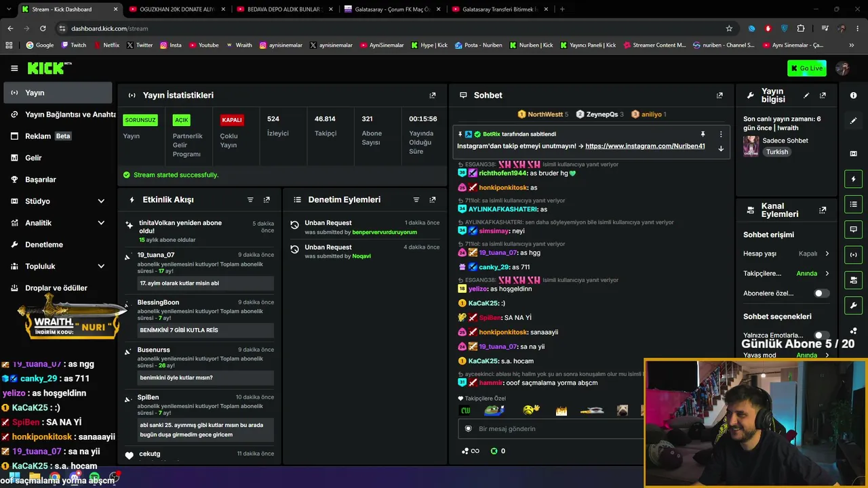The image size is (868, 488).
Task: Switch to the OGUZKHAN 20K DONATE tab
Action: [177, 9]
